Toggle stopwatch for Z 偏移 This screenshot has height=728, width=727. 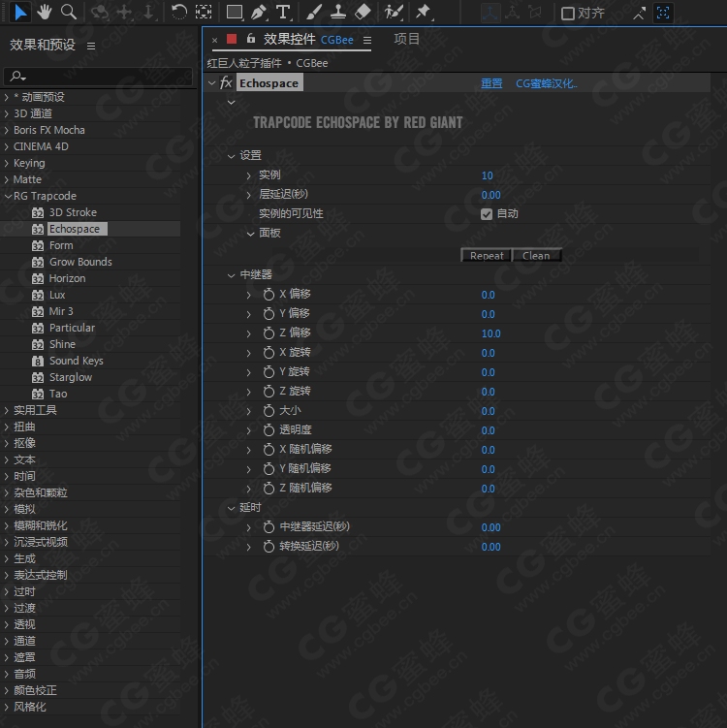(269, 332)
